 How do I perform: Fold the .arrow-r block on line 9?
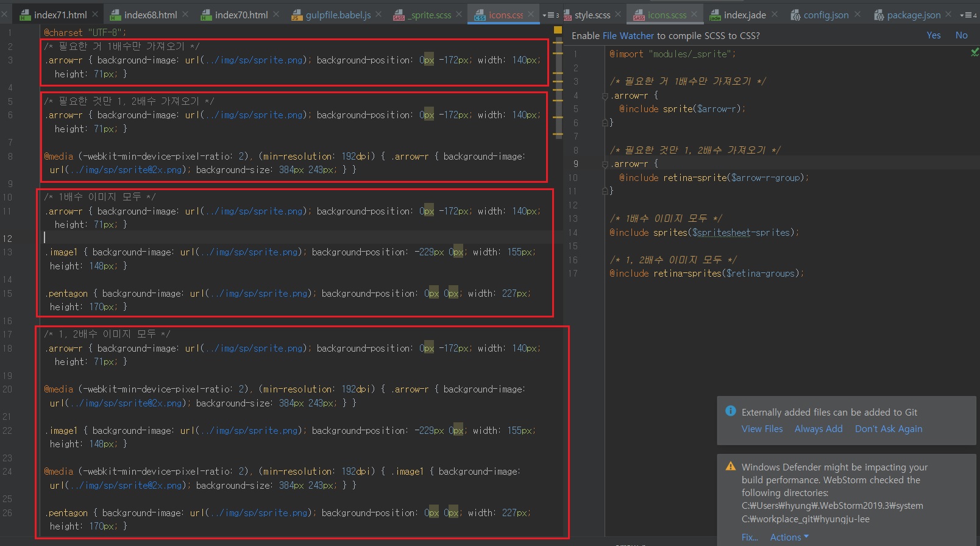(605, 164)
